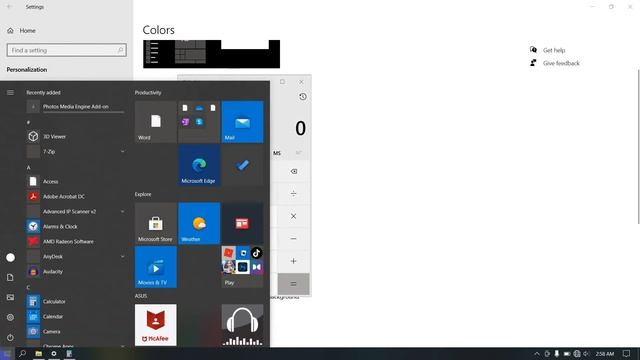The image size is (640, 360).
Task: Click calculator minus button
Action: click(x=293, y=238)
